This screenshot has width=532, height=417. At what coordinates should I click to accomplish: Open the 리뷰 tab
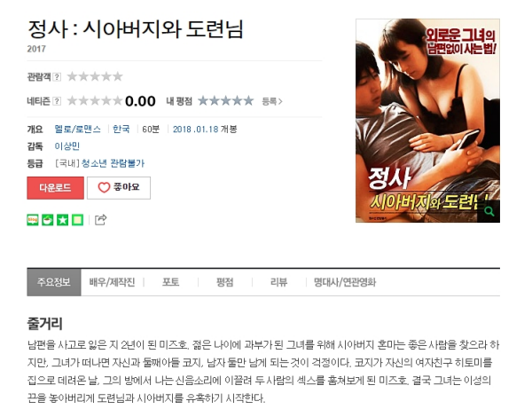pos(279,282)
